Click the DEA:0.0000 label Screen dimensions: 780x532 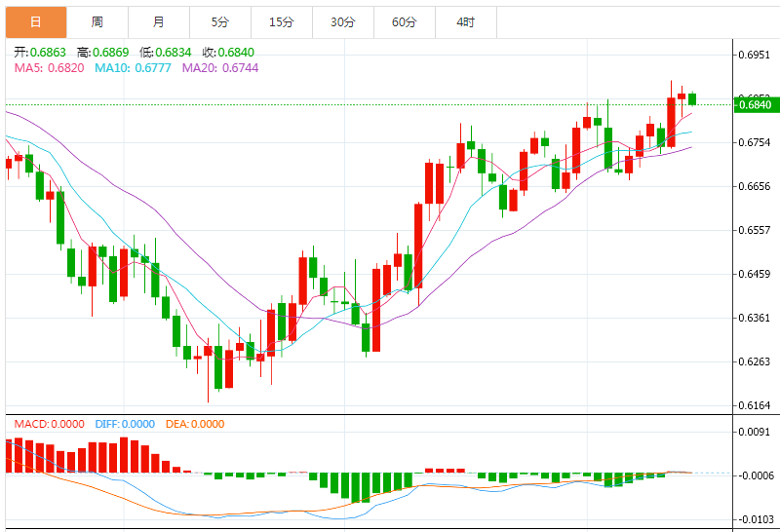pyautogui.click(x=195, y=424)
